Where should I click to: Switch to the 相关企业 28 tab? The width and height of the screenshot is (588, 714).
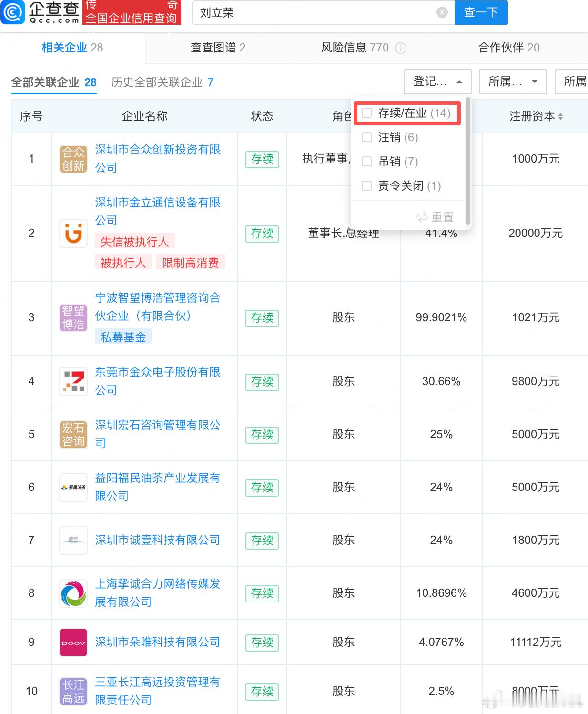(x=72, y=48)
